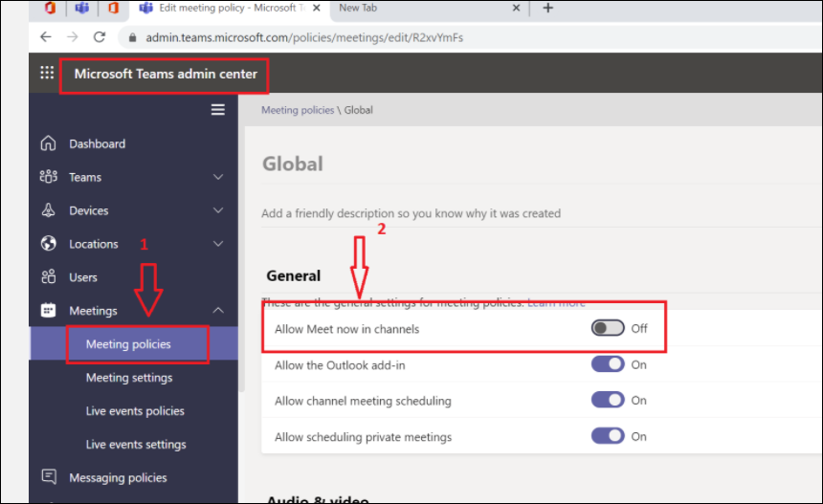Toggle Allow scheduling private meetings switch
823x504 pixels.
point(608,436)
